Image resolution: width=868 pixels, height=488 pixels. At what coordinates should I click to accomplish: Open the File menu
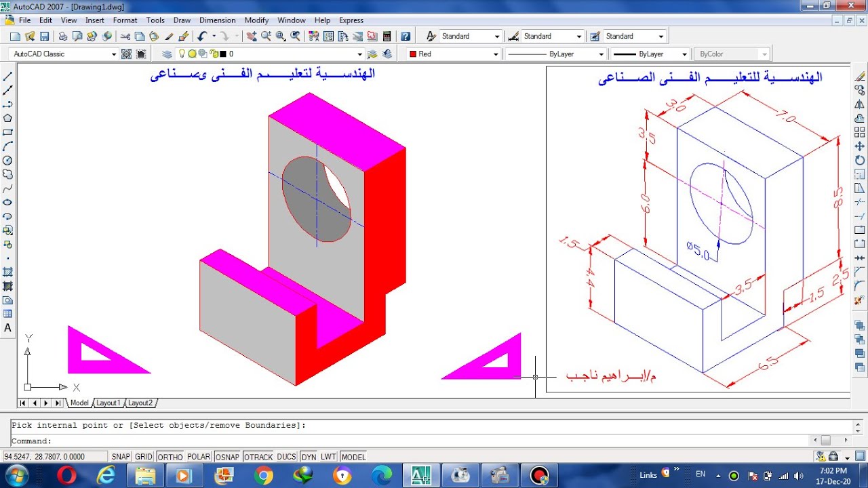click(x=24, y=20)
